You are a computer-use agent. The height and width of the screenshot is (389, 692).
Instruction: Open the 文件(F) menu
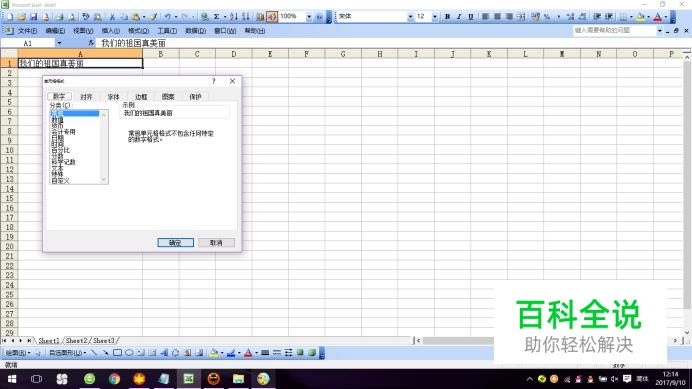27,31
